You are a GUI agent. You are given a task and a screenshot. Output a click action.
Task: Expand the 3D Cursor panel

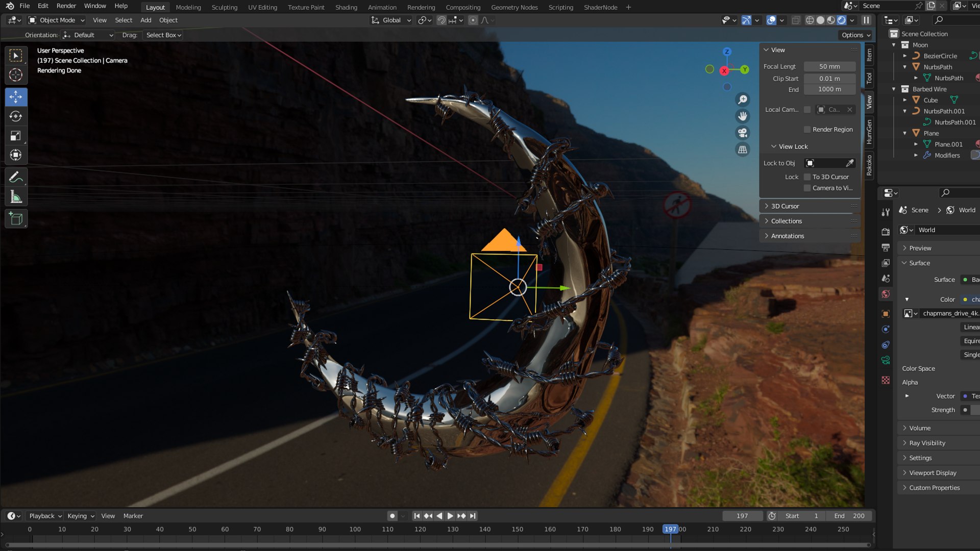(785, 206)
